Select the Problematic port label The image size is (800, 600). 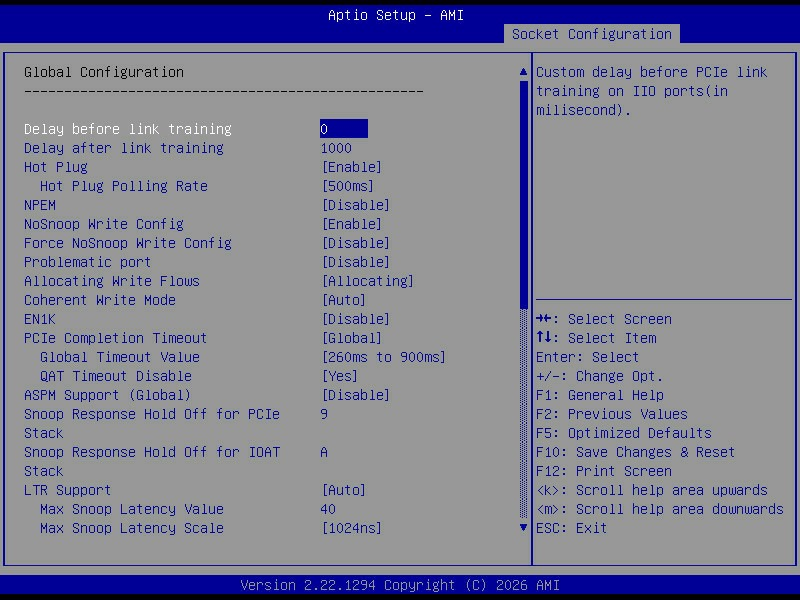[x=87, y=262]
